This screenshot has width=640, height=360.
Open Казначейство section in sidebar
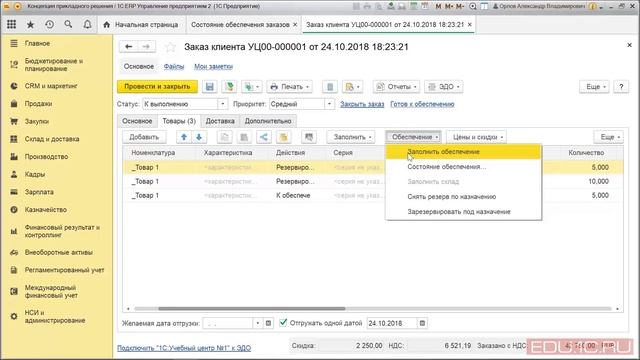click(46, 210)
